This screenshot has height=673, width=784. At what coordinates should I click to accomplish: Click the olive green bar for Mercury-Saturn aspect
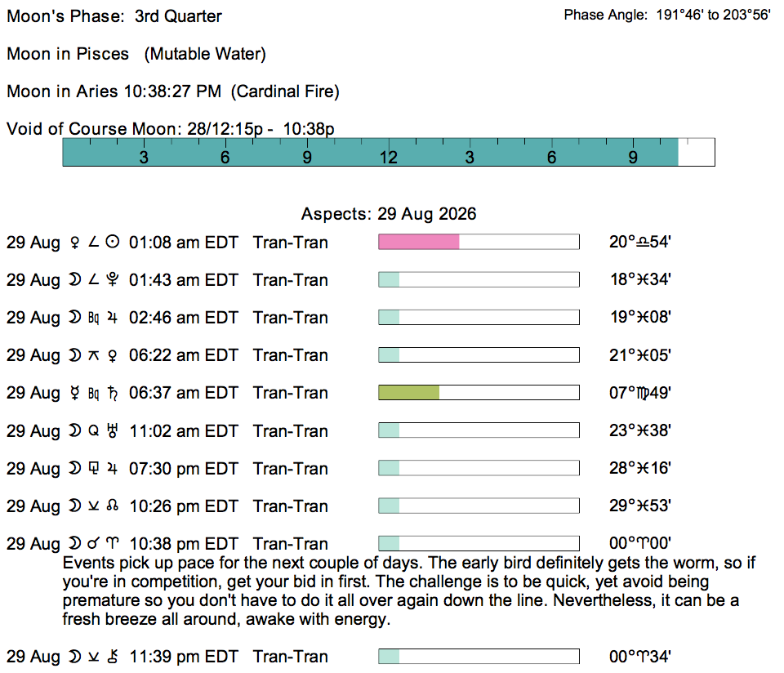point(409,393)
